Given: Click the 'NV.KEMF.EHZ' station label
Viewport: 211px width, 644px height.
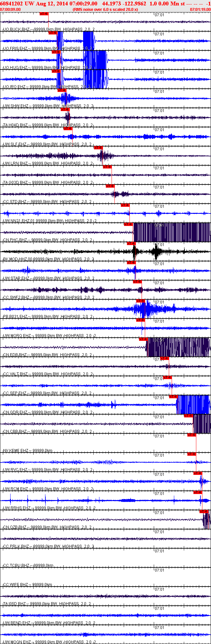Looking at the screenshot, I should point(16,451).
